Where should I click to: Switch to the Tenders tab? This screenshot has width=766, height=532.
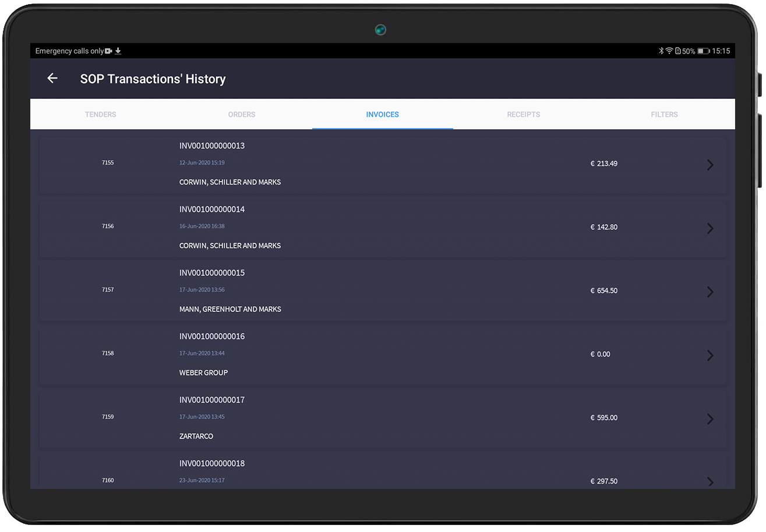click(101, 115)
